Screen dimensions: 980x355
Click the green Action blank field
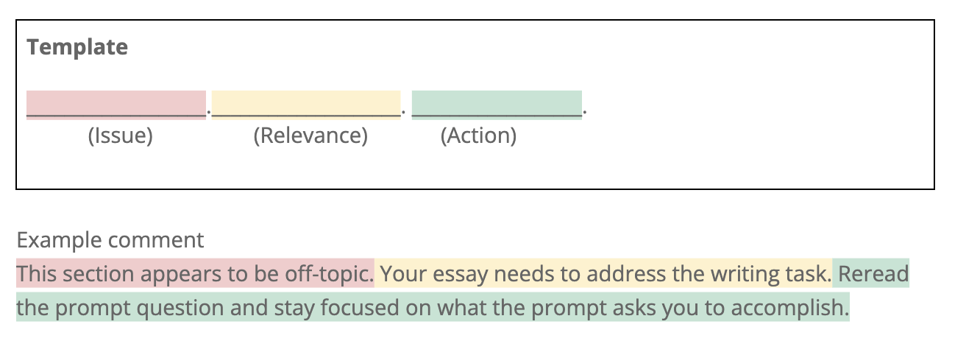point(497,105)
